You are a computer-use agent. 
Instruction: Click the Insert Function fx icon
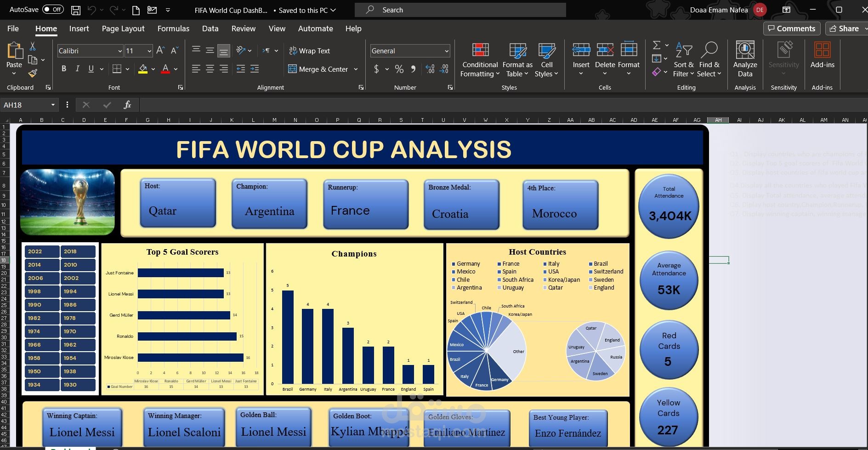point(127,105)
